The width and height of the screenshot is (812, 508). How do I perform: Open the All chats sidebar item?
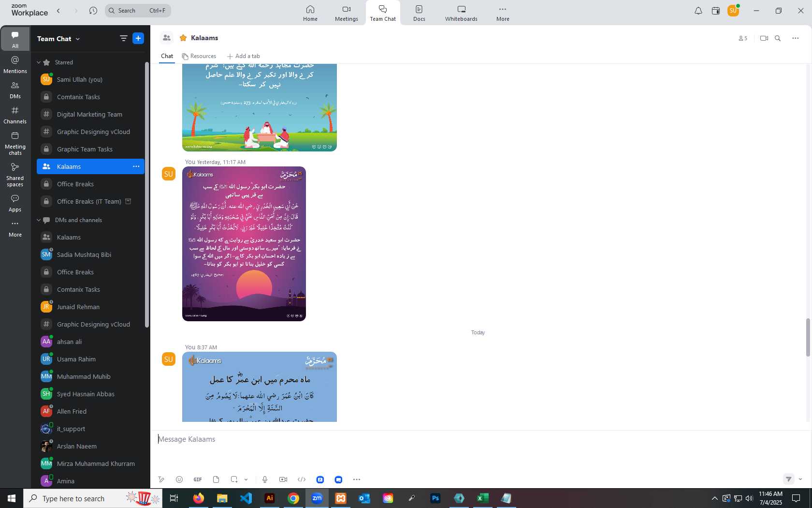pyautogui.click(x=15, y=39)
